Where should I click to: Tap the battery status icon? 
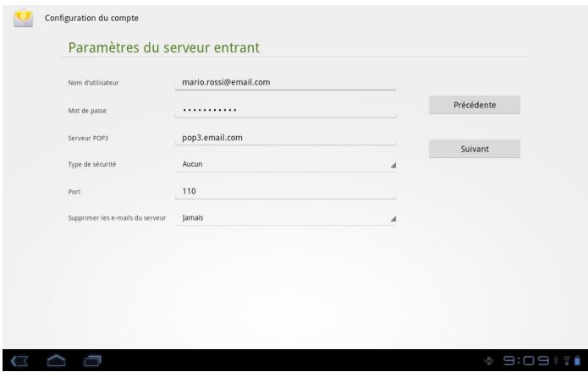[x=577, y=360]
